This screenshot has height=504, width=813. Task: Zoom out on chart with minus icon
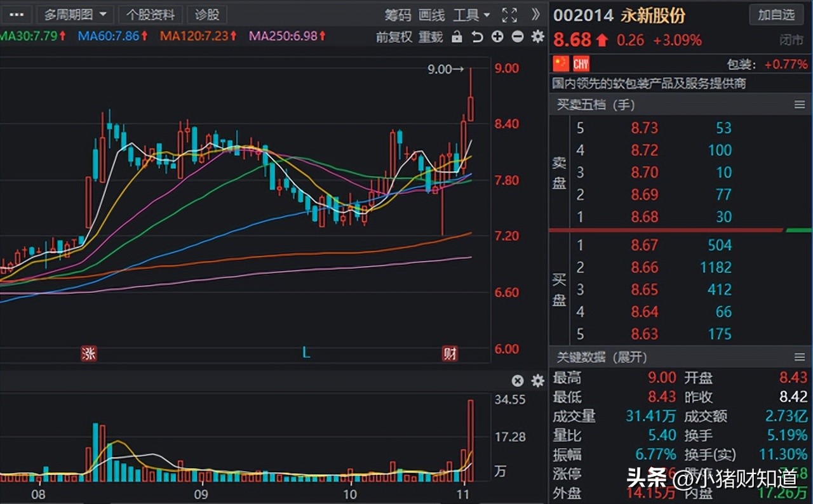[516, 37]
